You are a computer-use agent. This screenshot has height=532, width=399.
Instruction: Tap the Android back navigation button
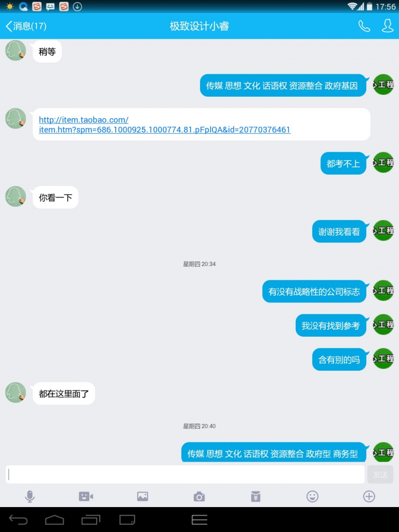(x=18, y=520)
